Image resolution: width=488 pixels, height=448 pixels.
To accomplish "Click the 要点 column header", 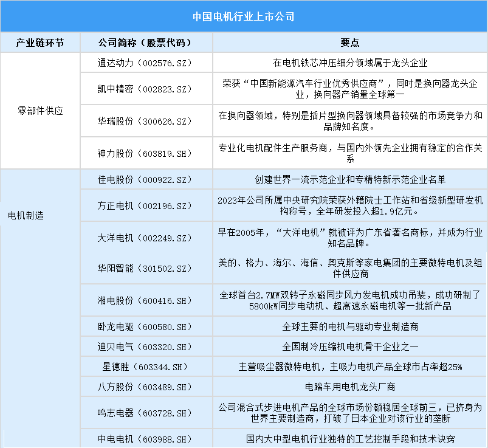I will pyautogui.click(x=349, y=43).
